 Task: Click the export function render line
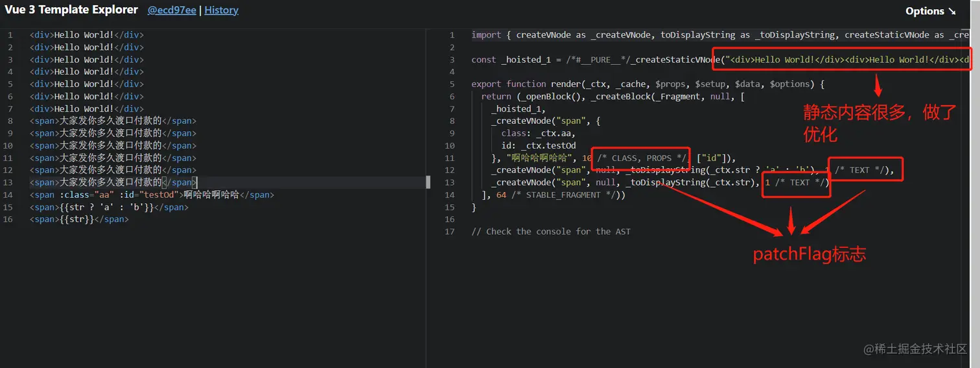click(x=647, y=84)
